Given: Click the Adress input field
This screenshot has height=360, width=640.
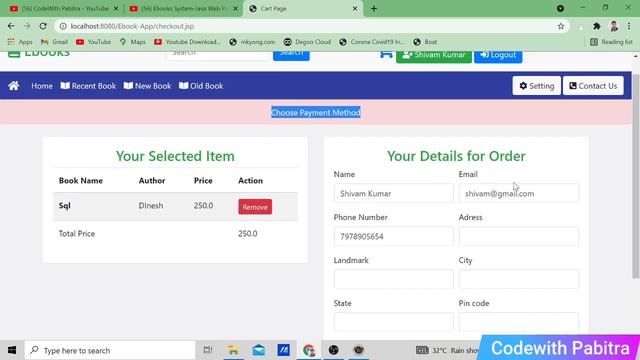Looking at the screenshot, I should click(518, 236).
